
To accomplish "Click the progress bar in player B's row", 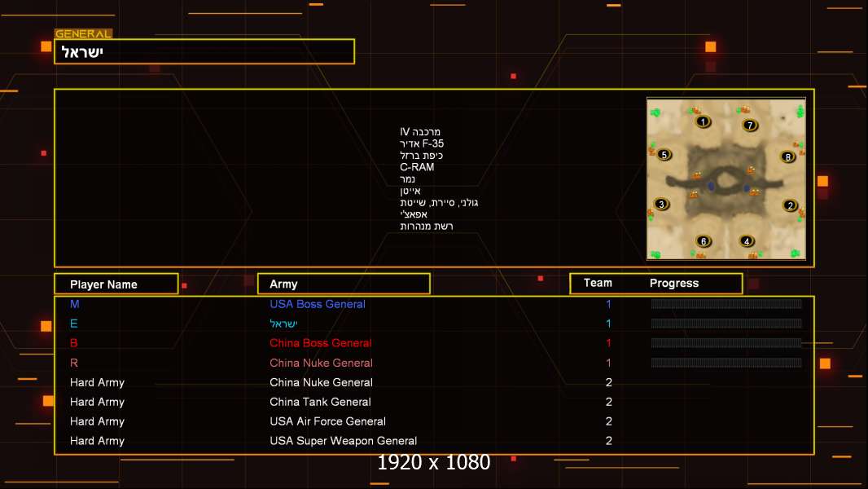I will click(x=726, y=343).
